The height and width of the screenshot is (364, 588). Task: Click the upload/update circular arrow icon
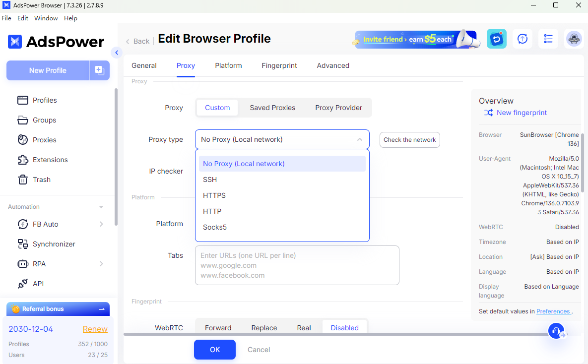(523, 39)
